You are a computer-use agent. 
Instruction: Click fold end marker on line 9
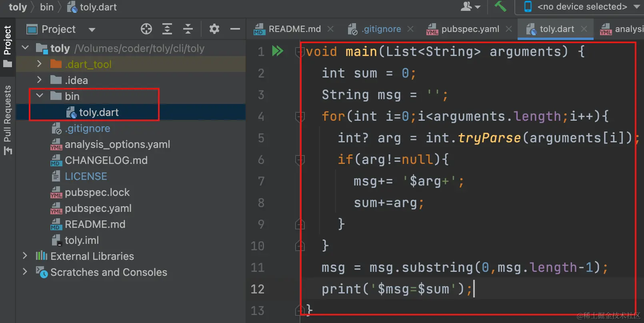point(300,224)
